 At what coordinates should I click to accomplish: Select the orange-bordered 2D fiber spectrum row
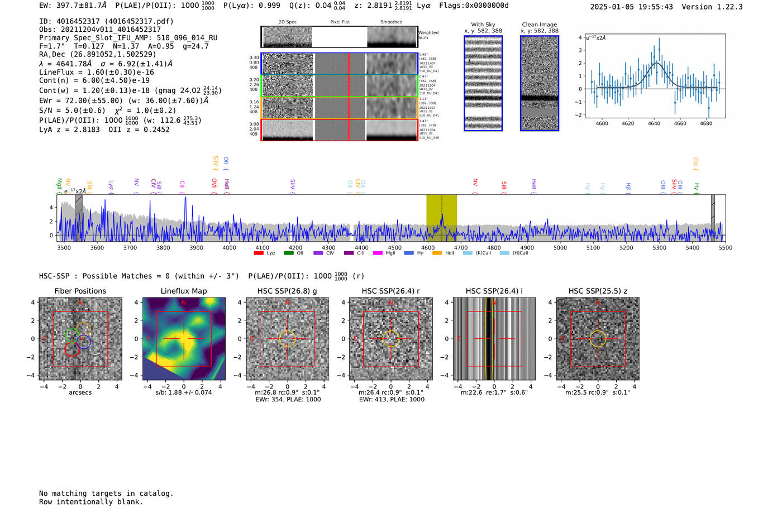(x=339, y=108)
